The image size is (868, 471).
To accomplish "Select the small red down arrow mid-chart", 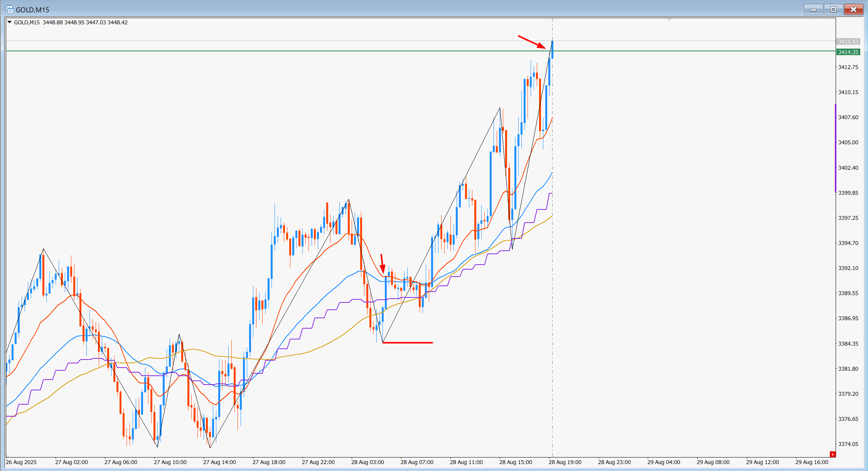I will pos(382,263).
